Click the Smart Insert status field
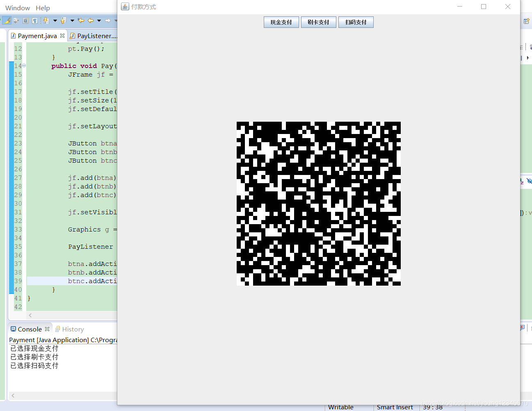 [x=395, y=407]
